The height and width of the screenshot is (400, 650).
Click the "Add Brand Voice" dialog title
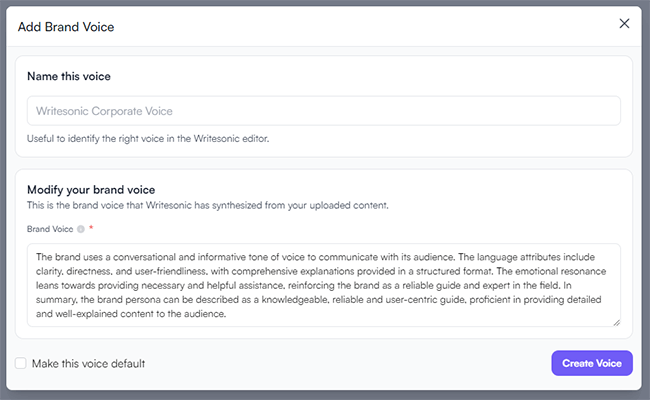click(x=66, y=27)
